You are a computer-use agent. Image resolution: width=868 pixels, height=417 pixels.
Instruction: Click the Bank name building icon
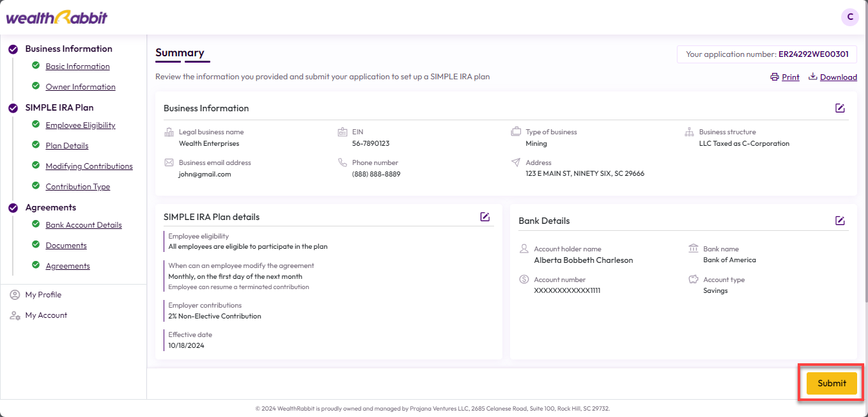click(x=694, y=248)
